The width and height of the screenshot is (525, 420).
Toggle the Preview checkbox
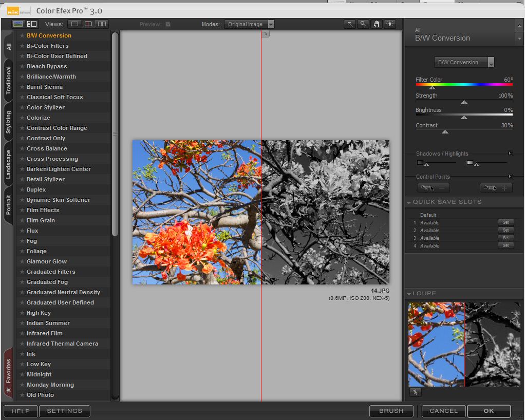click(x=167, y=24)
